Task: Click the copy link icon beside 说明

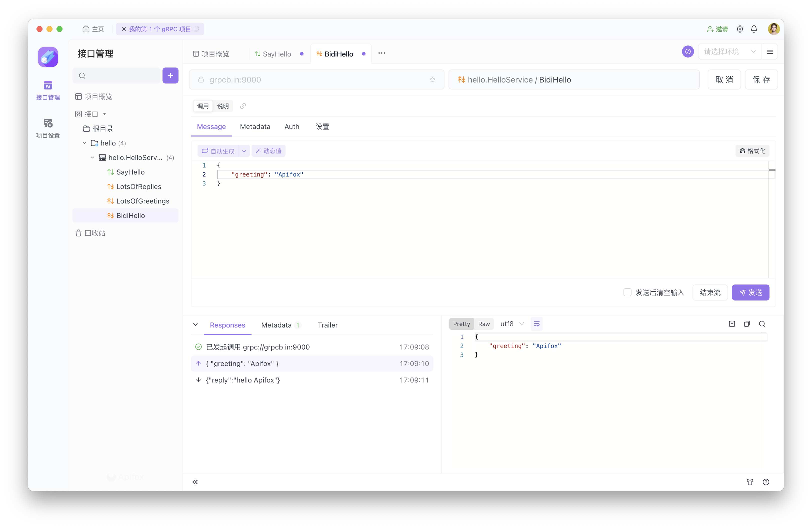Action: (x=243, y=106)
